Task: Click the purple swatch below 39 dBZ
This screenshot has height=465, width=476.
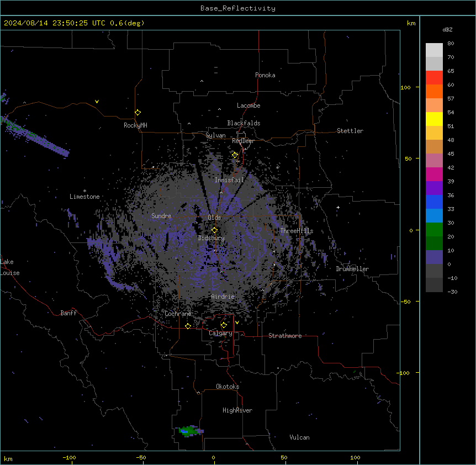Action: (434, 188)
